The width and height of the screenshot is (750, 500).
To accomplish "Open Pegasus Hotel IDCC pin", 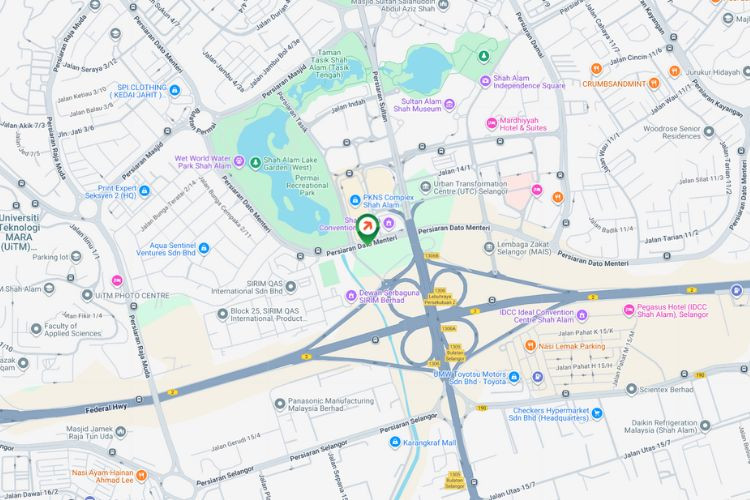I will click(x=629, y=311).
